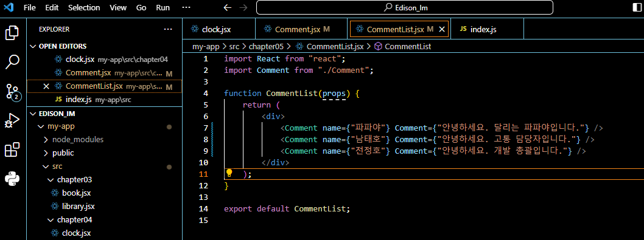644x240 pixels.
Task: Open the Run menu
Action: [163, 7]
